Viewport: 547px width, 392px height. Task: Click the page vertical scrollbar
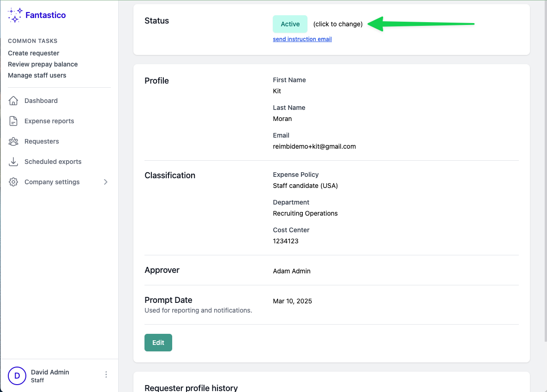545,171
